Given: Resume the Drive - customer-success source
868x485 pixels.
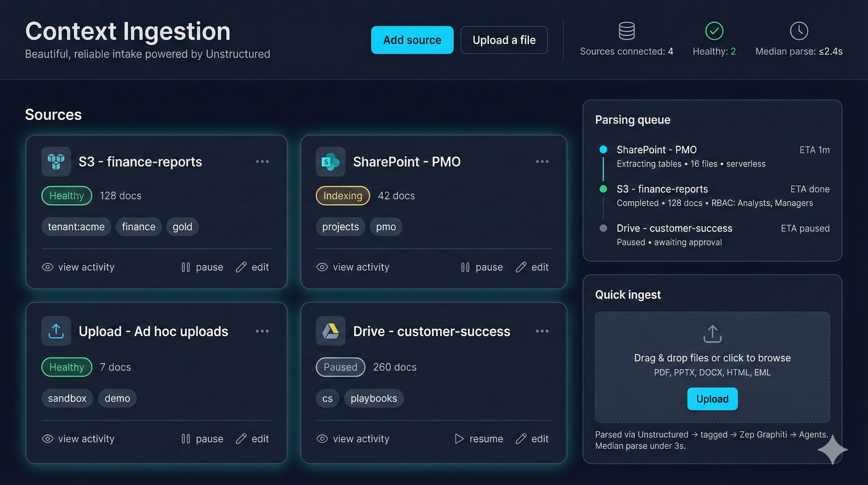Looking at the screenshot, I should coord(479,439).
